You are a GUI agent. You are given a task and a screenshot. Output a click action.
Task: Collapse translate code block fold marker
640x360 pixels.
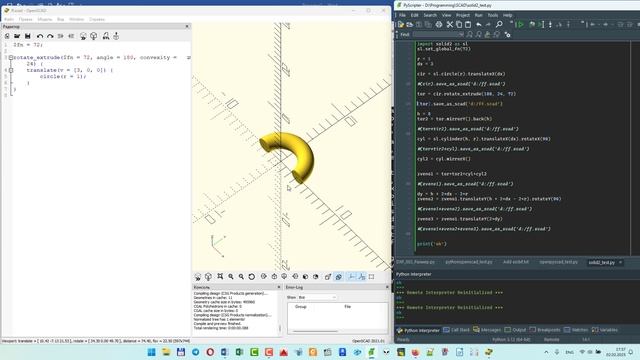click(11, 70)
